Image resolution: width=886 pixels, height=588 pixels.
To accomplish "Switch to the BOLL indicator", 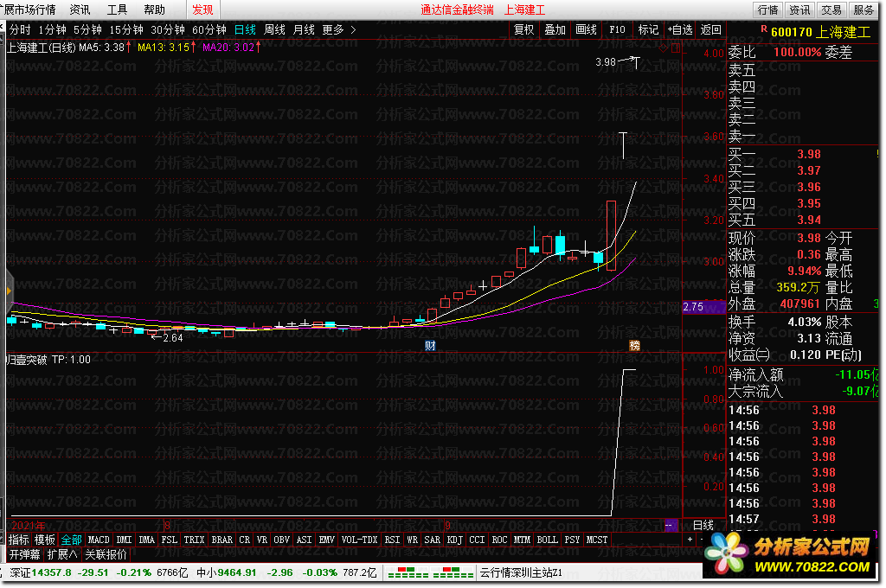I will pos(547,540).
